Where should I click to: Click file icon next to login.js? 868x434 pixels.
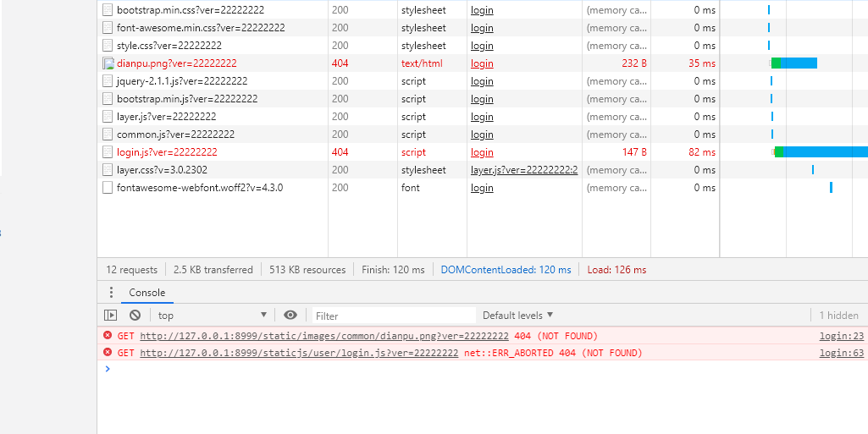click(108, 152)
